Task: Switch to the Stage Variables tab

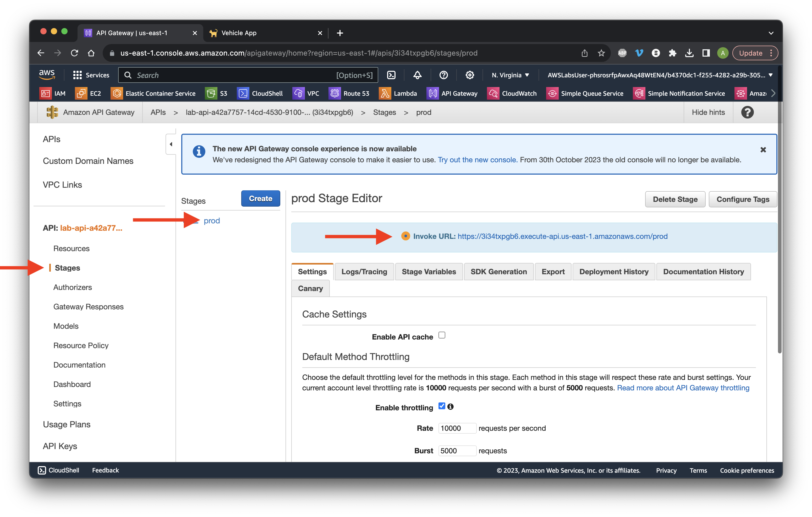Action: point(429,272)
